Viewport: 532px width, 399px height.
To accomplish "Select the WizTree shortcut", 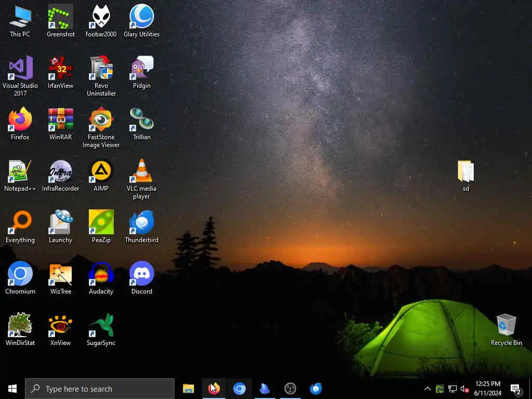I will point(60,278).
